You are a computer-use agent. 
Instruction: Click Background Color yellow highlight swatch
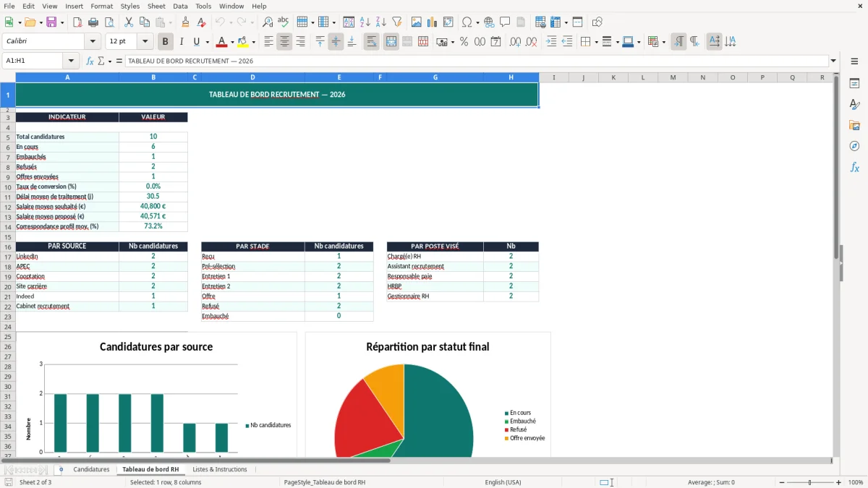click(x=243, y=42)
